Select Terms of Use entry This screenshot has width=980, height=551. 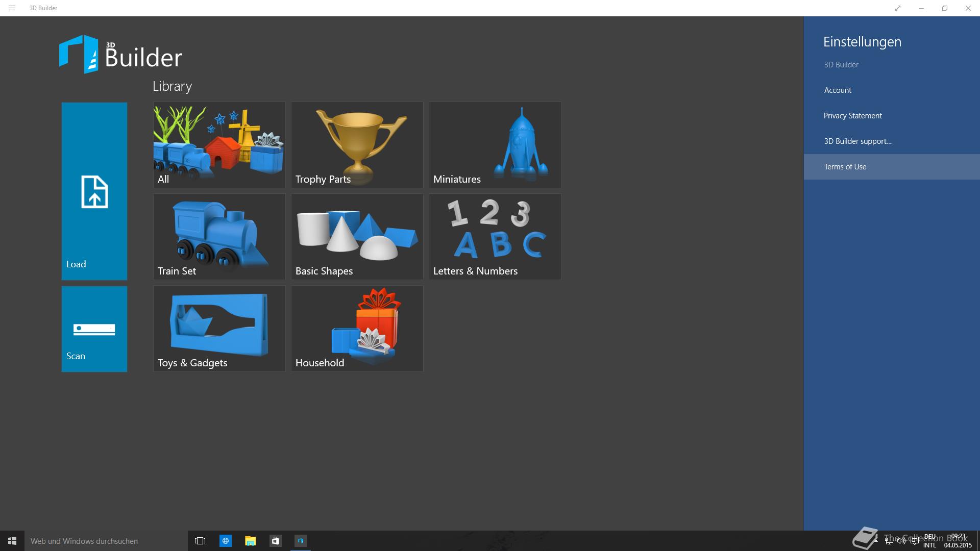(892, 167)
